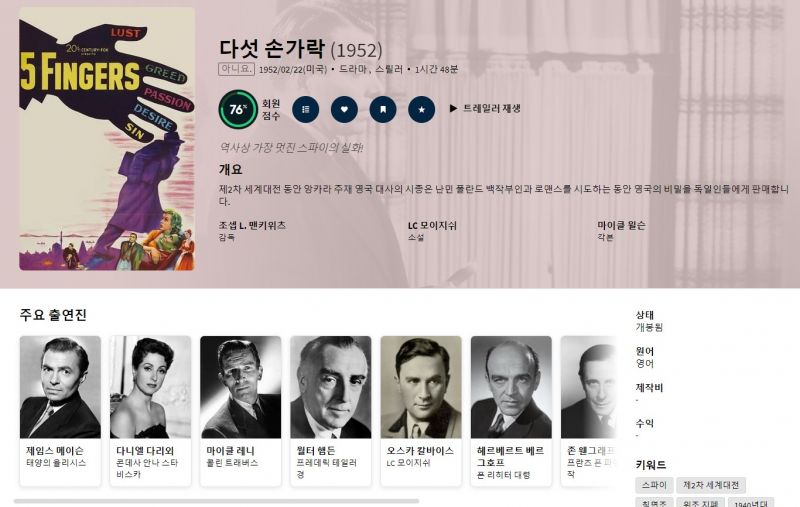Open 제임스 메이슨 cast photo

pos(60,387)
